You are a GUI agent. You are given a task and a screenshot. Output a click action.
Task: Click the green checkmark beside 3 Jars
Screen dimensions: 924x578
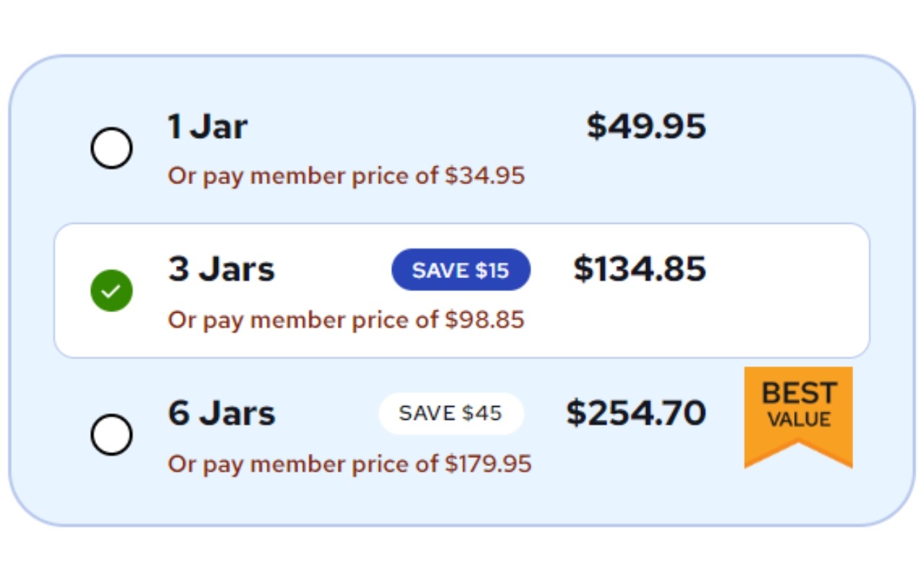tap(111, 290)
